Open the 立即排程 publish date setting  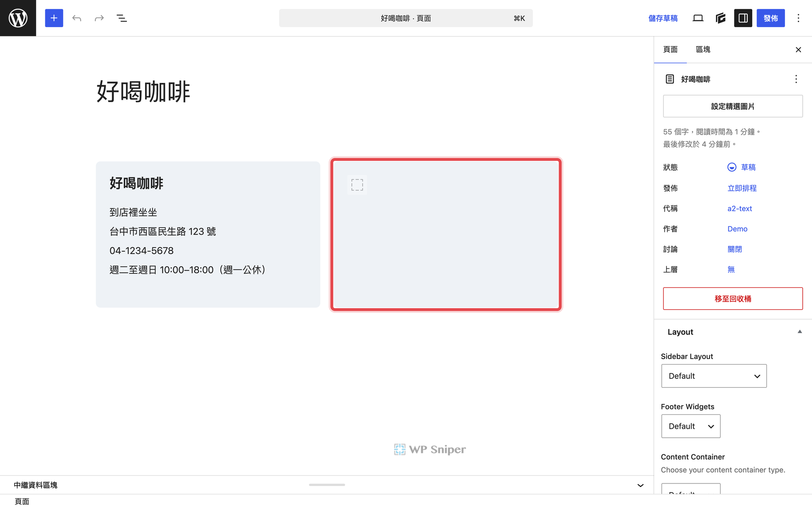[742, 188]
